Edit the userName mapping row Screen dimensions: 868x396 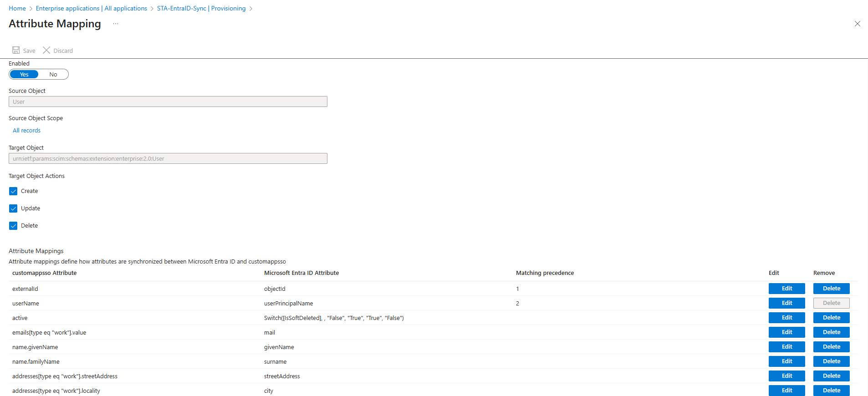click(x=786, y=303)
